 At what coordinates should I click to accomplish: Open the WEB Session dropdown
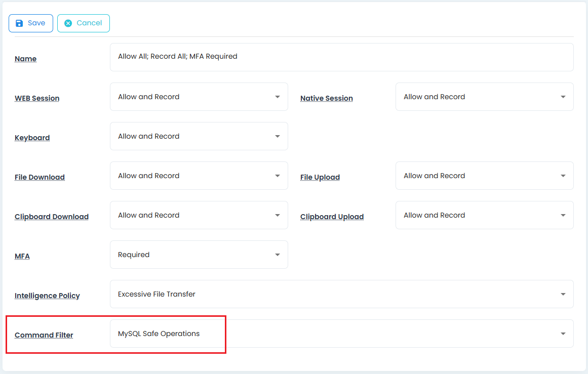coord(199,97)
